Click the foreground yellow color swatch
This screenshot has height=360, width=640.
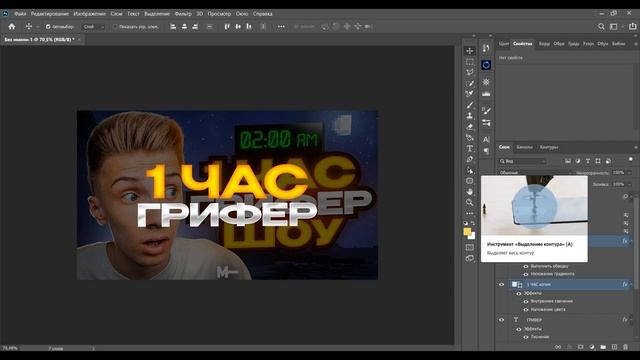coord(467,232)
